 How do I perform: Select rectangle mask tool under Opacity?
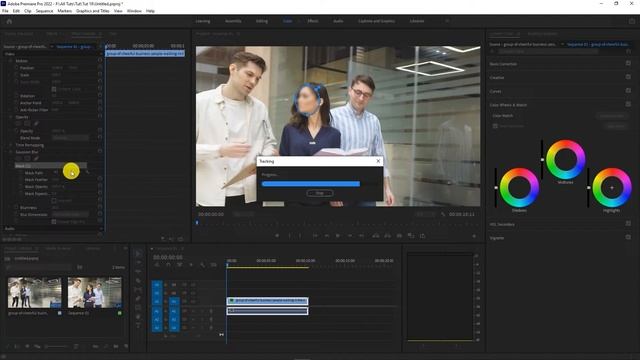27,123
